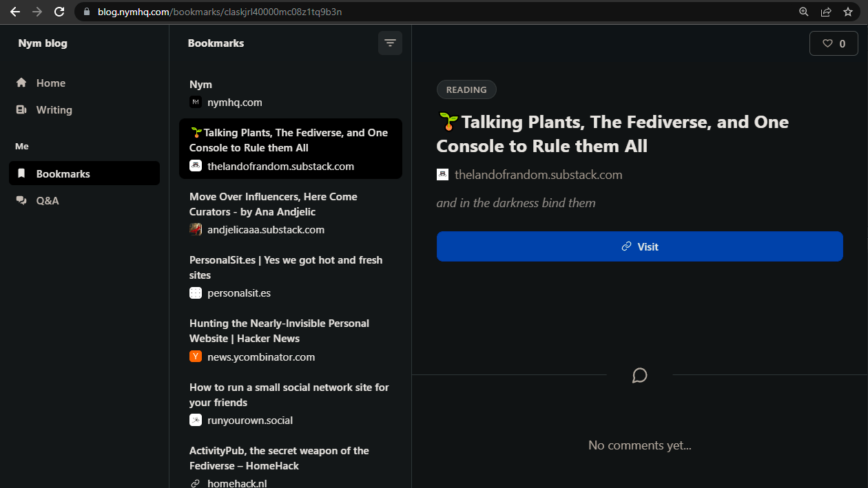868x488 pixels.
Task: Click the comment bubble icon divider
Action: pyautogui.click(x=639, y=375)
